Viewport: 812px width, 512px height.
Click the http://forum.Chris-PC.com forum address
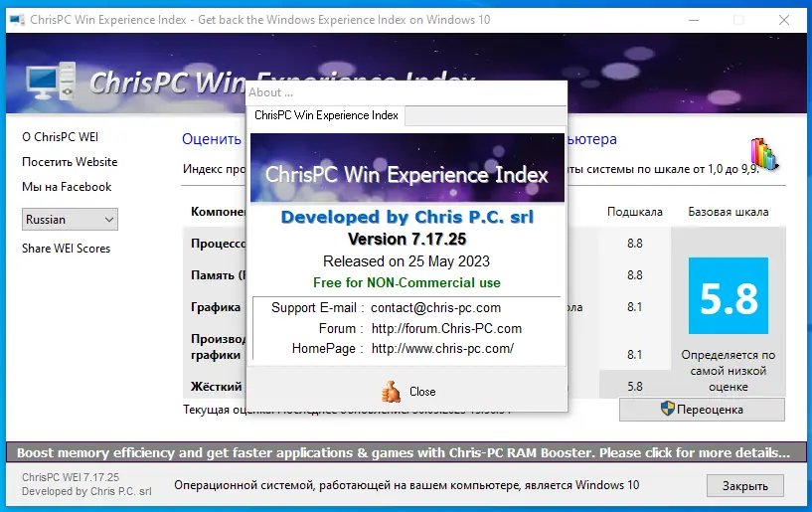(x=446, y=328)
